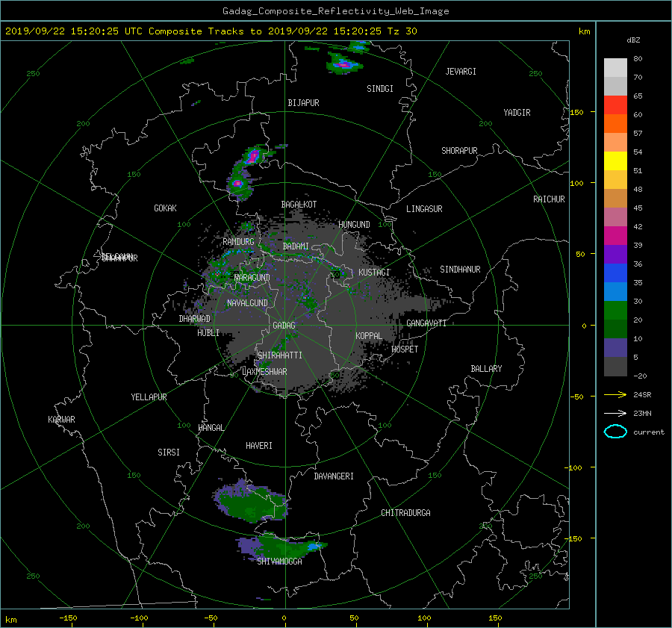Click the LAXMESHWAR city label
The image size is (672, 628).
point(265,372)
